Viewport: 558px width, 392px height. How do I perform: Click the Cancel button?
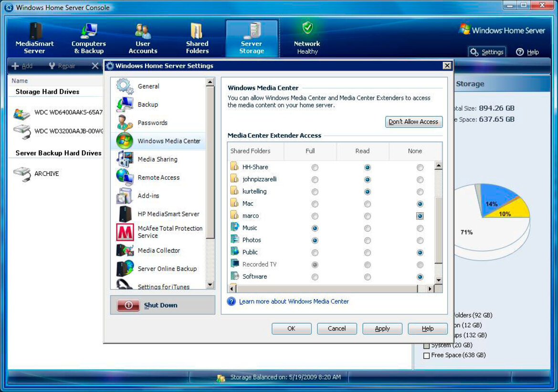pyautogui.click(x=337, y=329)
